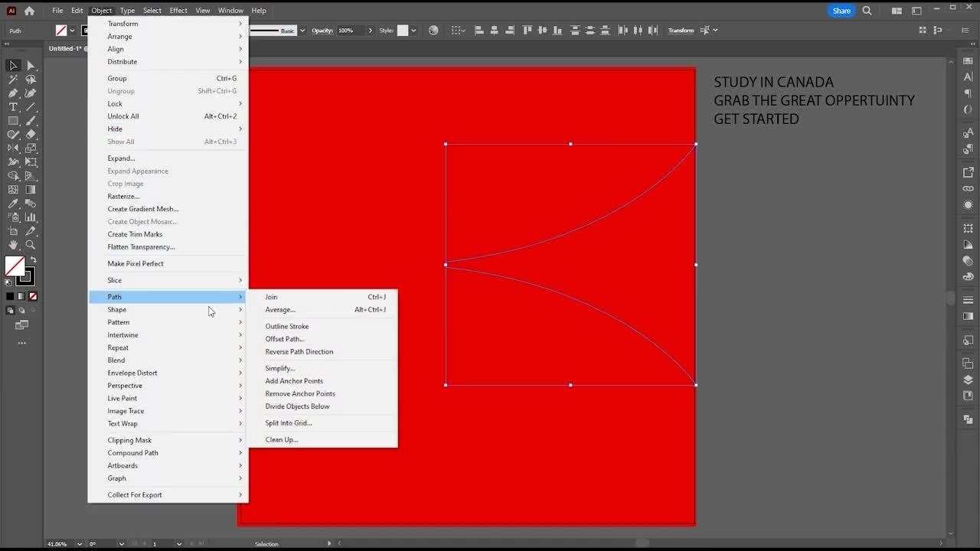Activate the Hand tool

click(13, 245)
